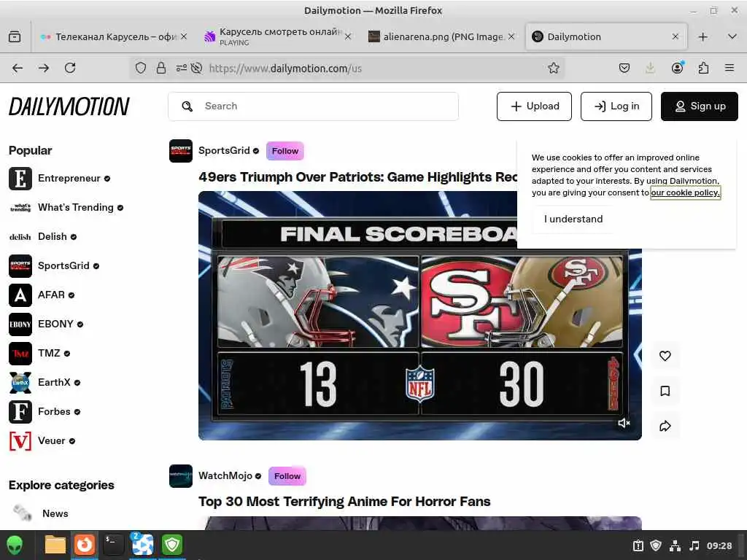Click the music note tray icon
Image resolution: width=747 pixels, height=560 pixels.
[x=694, y=545]
